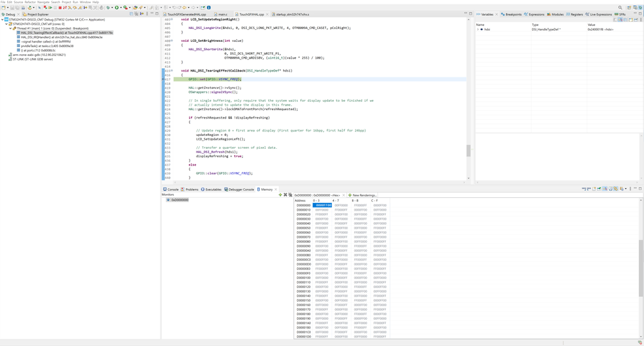Screen dimensions: 644x346
Task: Open the Registers view tab
Action: (574, 14)
